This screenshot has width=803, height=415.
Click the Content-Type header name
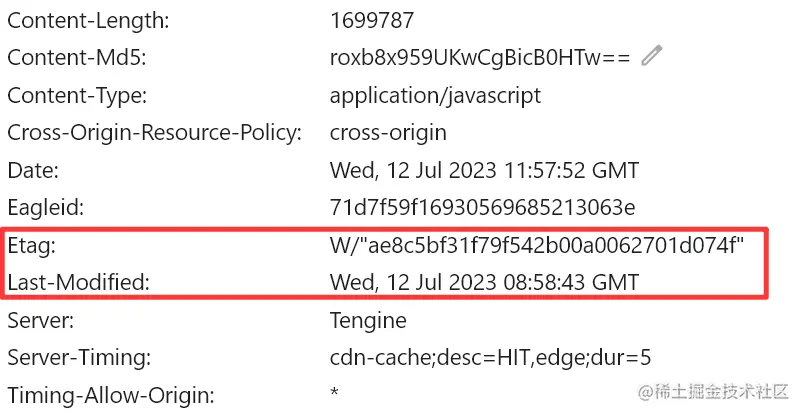pos(77,96)
